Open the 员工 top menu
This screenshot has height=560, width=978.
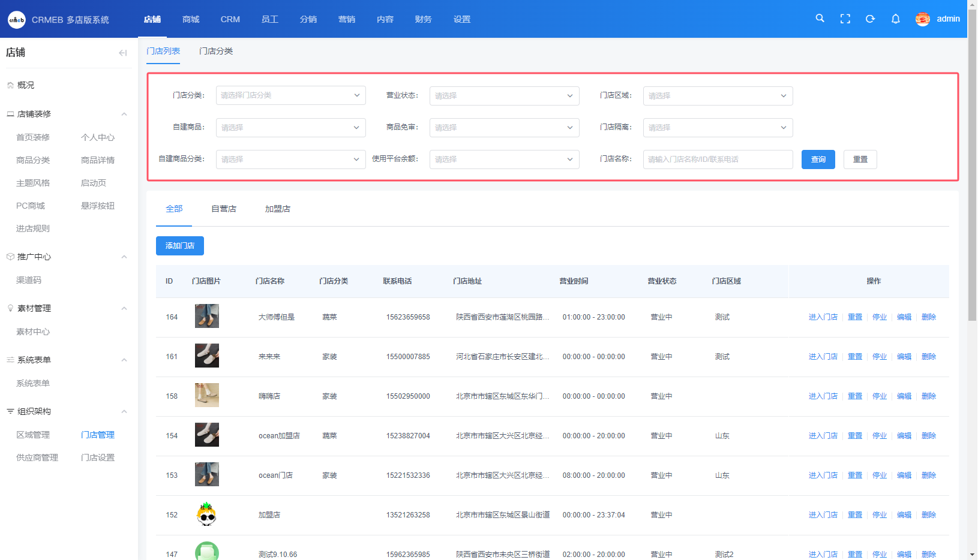click(270, 19)
